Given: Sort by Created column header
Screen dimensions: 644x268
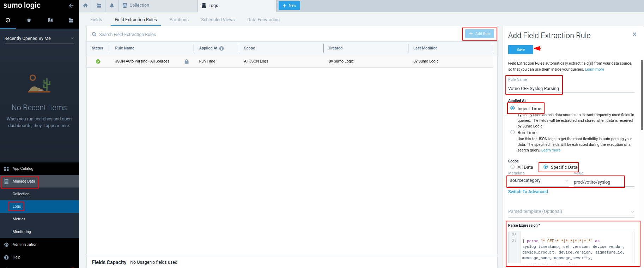Looking at the screenshot, I should [x=335, y=48].
